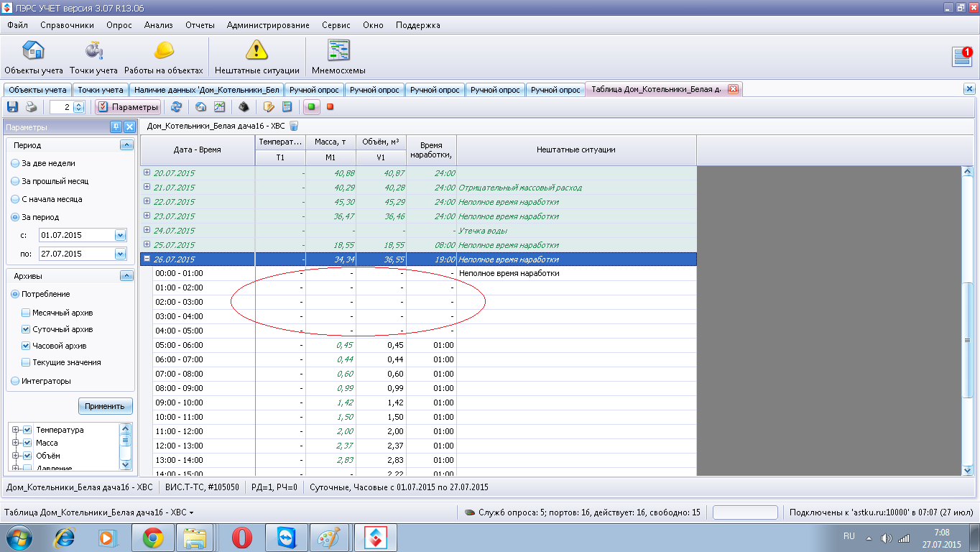980x552 pixels.
Task: Open Работы на объектах hard hat icon
Action: [164, 57]
